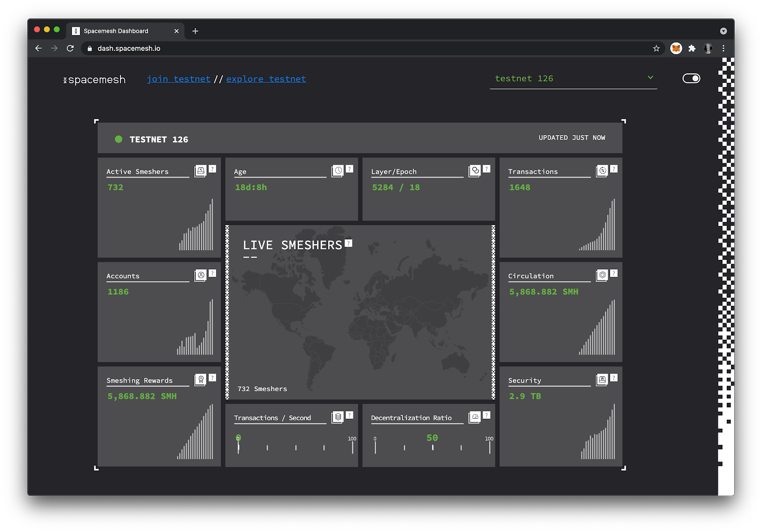
Task: Open the Smeshing Rewards help question mark
Action: coord(212,377)
